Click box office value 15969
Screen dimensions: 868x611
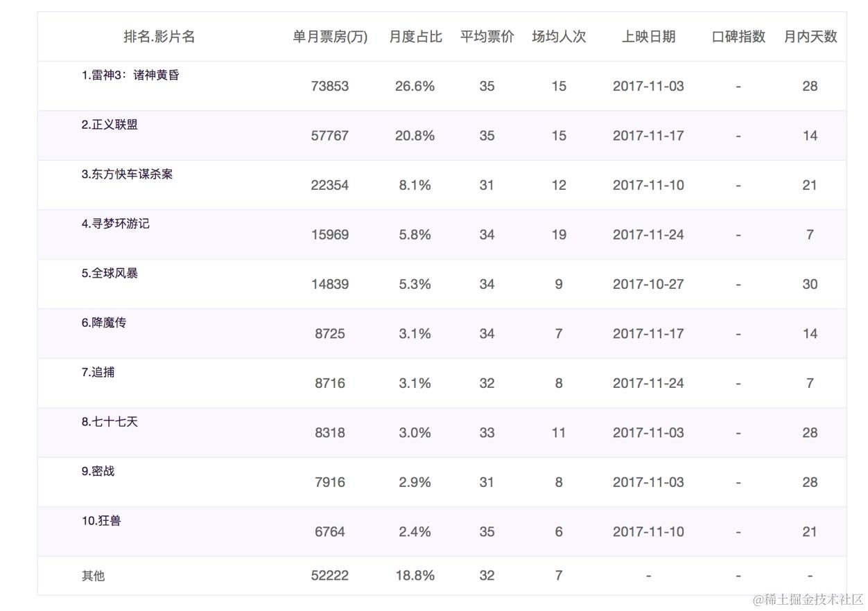point(330,235)
